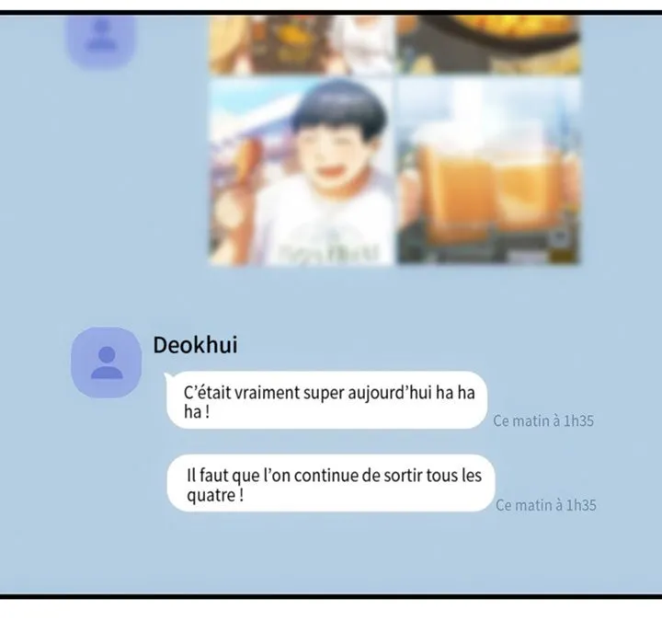
Task: View the partially visible top-left photo
Action: pyautogui.click(x=301, y=45)
